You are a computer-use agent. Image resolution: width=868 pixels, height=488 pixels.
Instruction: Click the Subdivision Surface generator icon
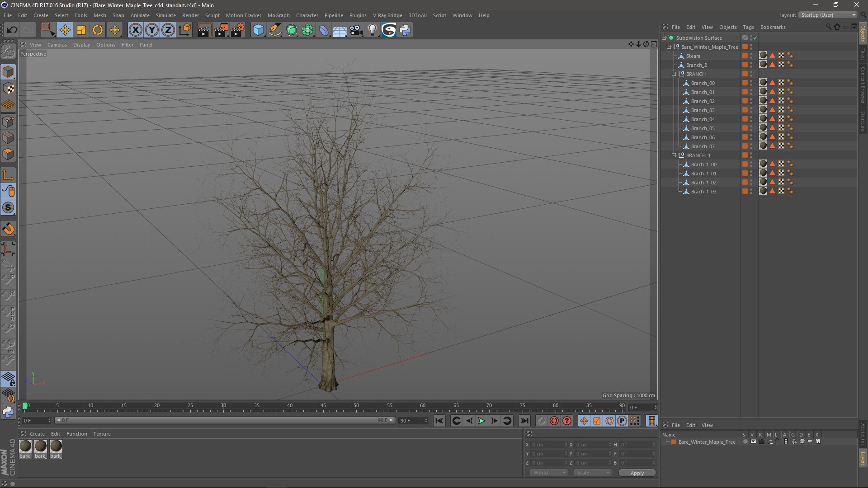(291, 30)
